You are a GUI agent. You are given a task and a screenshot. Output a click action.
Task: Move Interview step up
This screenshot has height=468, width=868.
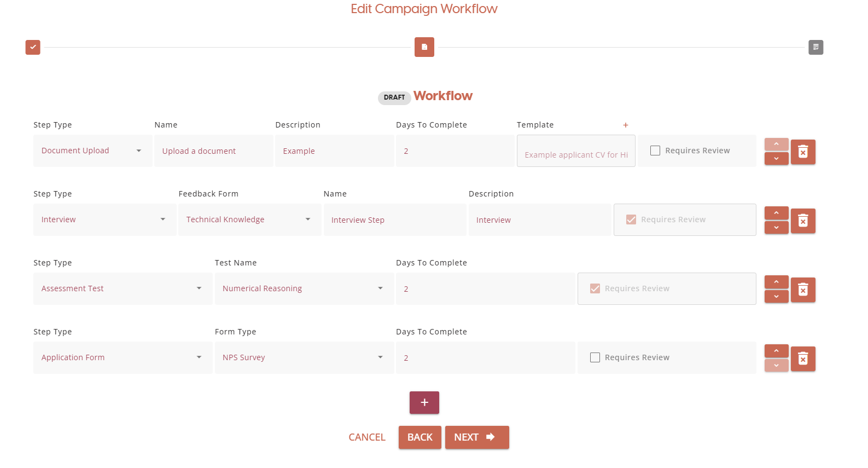(x=776, y=213)
